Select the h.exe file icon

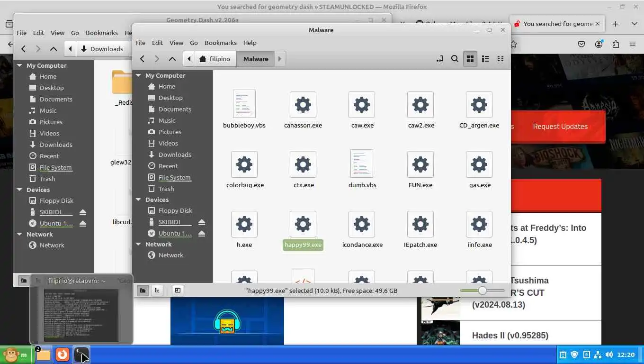pyautogui.click(x=244, y=224)
